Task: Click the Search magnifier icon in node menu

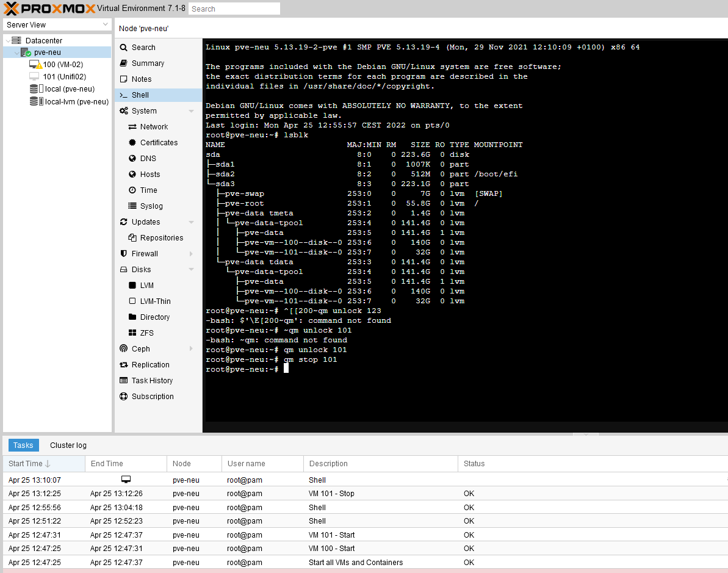Action: coord(123,48)
